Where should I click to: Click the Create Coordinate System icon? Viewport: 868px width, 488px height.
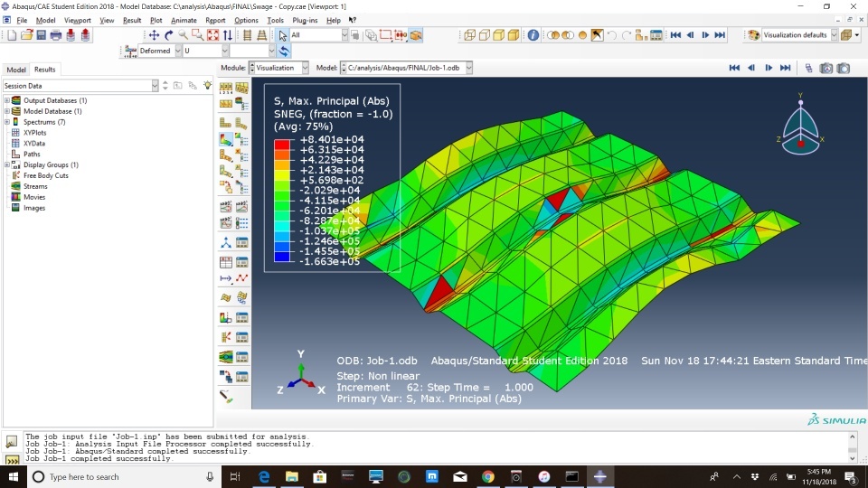click(226, 242)
